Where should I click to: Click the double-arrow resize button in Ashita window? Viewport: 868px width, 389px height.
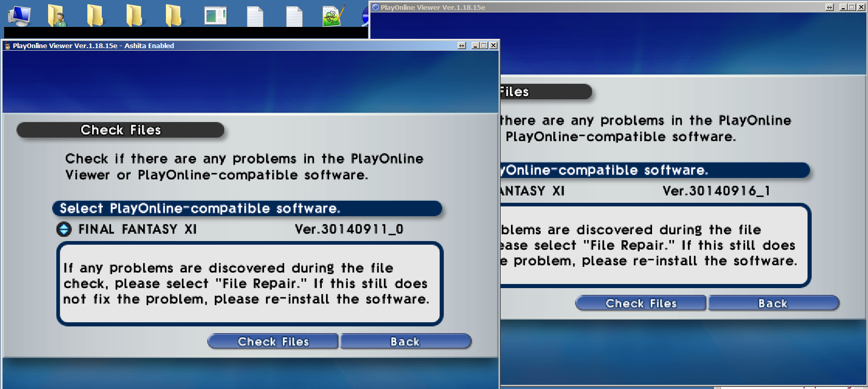pyautogui.click(x=462, y=46)
